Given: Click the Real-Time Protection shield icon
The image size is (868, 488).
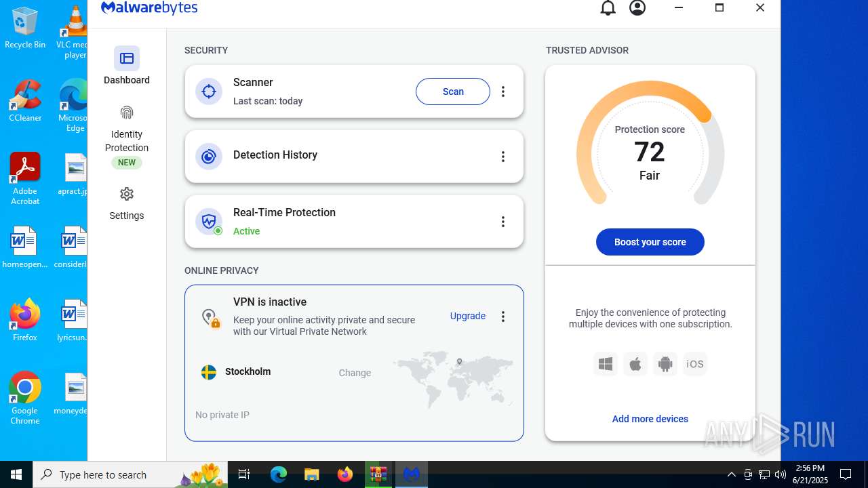Looking at the screenshot, I should 209,222.
